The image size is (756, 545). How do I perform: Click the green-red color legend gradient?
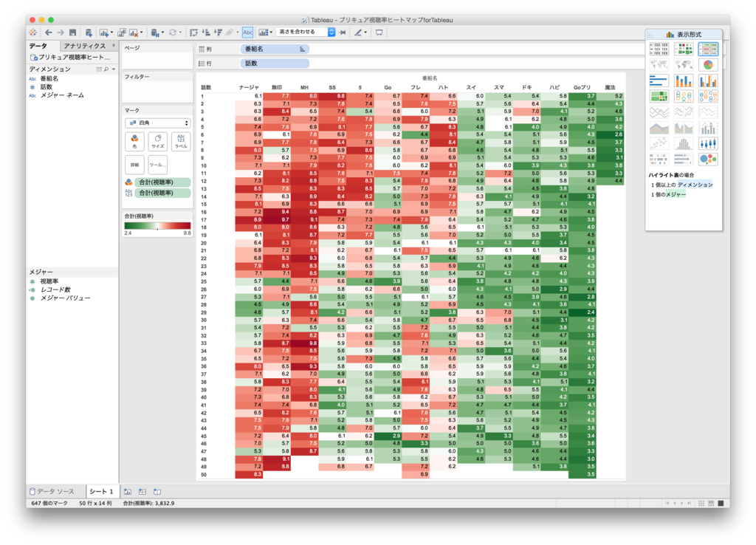(x=158, y=226)
